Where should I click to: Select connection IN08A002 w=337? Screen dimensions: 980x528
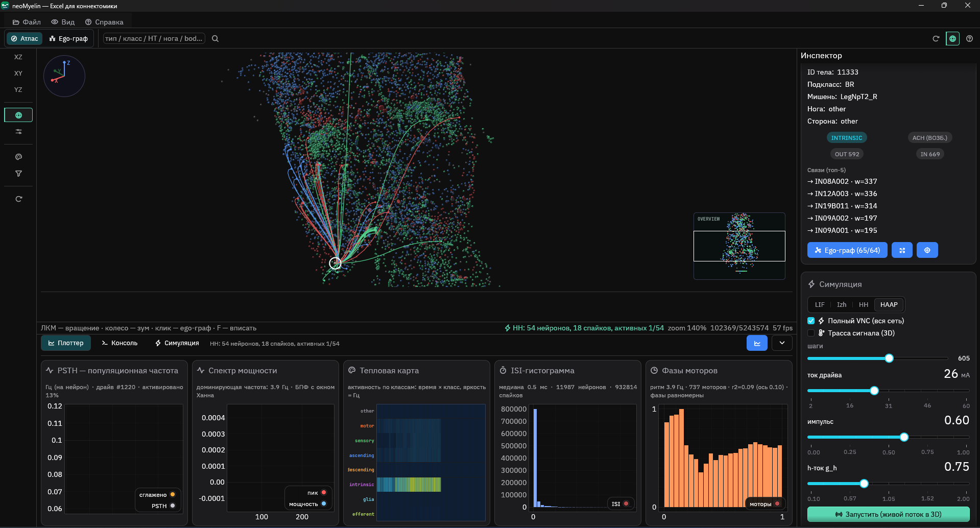pyautogui.click(x=842, y=181)
